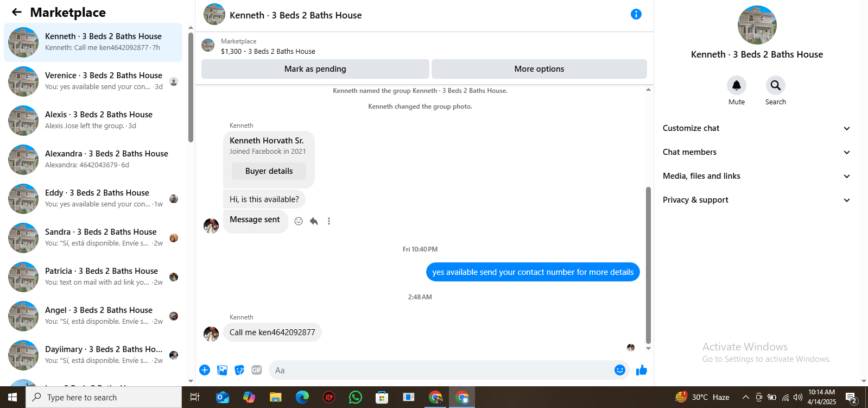The width and height of the screenshot is (868, 408).
Task: Open the GIF picker
Action: tap(257, 370)
